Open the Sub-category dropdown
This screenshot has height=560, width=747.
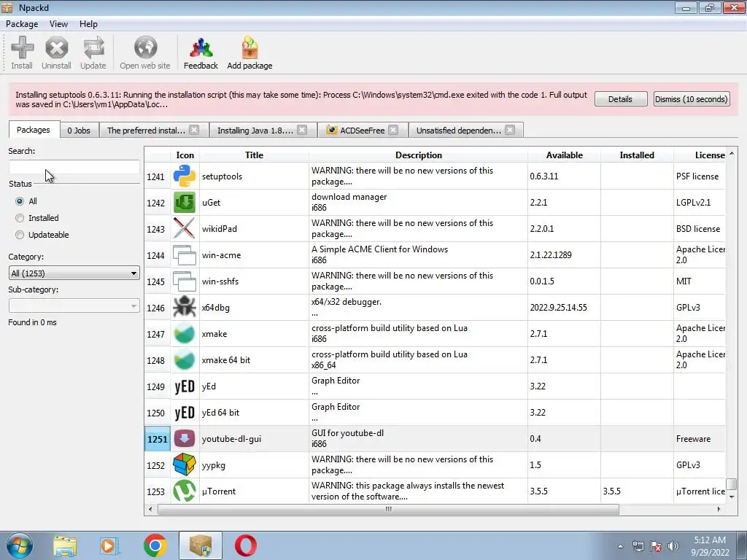[x=74, y=306]
